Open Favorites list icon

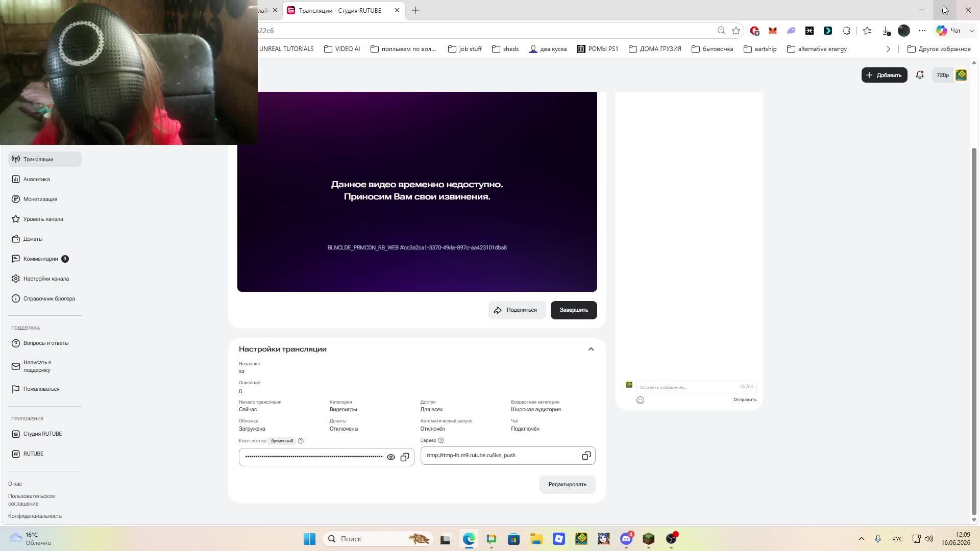(867, 31)
